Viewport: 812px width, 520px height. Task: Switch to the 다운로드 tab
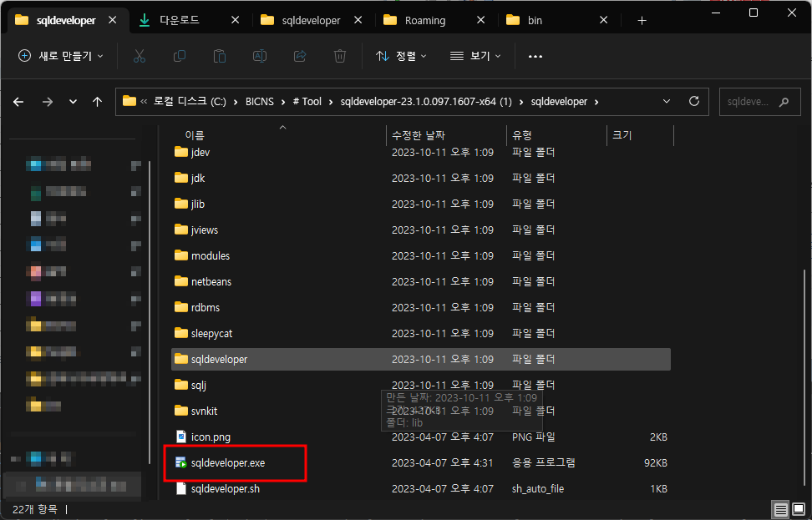click(x=180, y=20)
